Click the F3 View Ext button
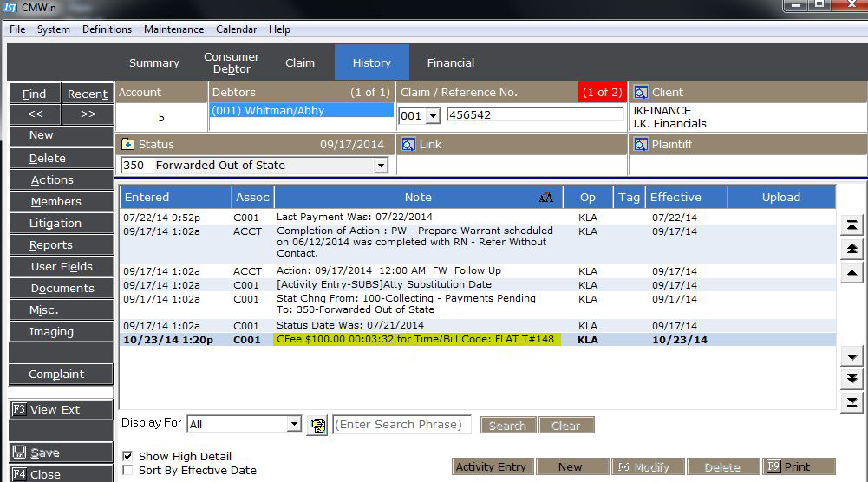The width and height of the screenshot is (868, 482). point(61,409)
